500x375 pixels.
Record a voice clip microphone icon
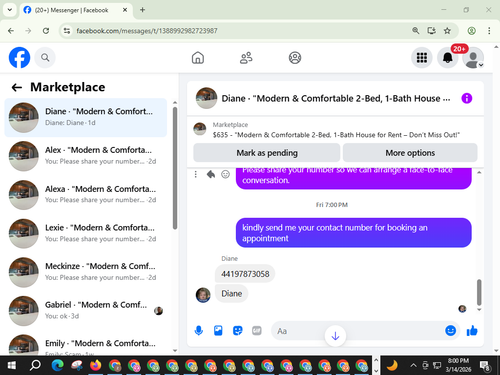tap(199, 331)
